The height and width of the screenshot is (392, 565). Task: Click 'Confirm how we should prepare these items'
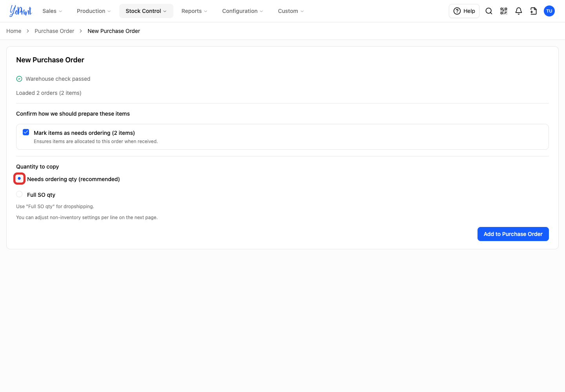coord(73,114)
